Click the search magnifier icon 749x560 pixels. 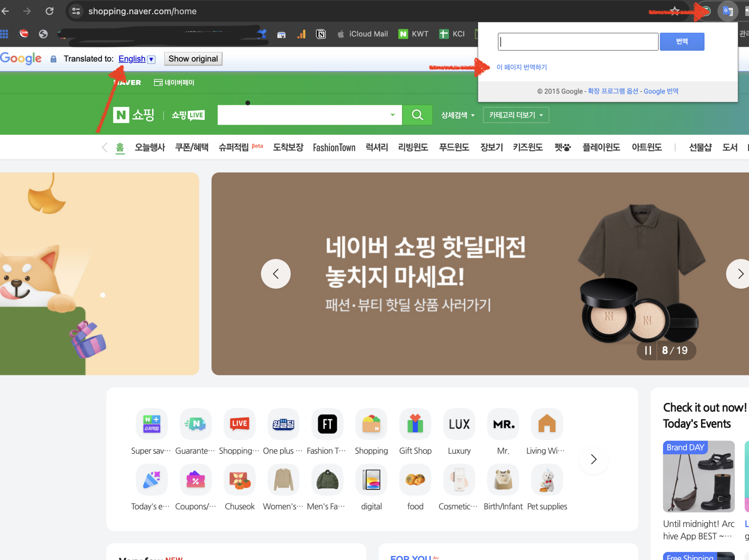[417, 114]
